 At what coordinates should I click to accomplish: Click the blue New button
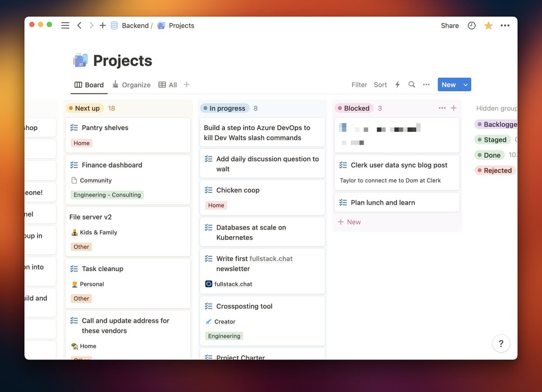coord(449,85)
